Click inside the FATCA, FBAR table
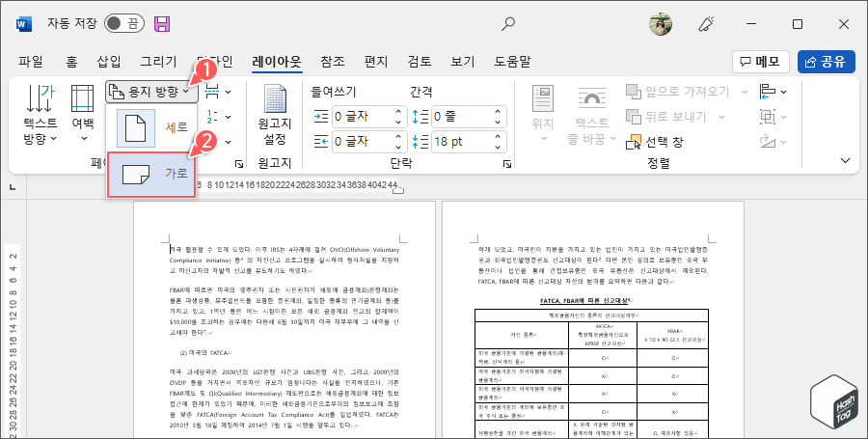This screenshot has height=439, width=868. tap(591, 373)
